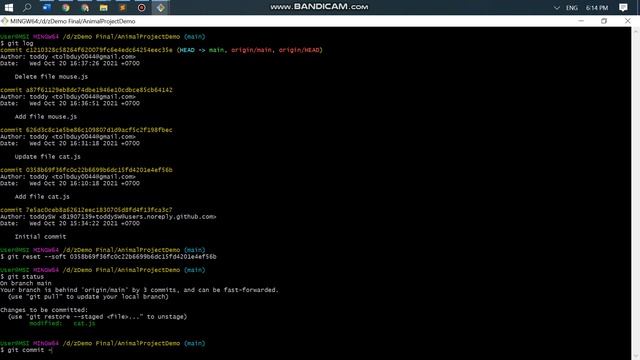Open the notification center icon

623,7
